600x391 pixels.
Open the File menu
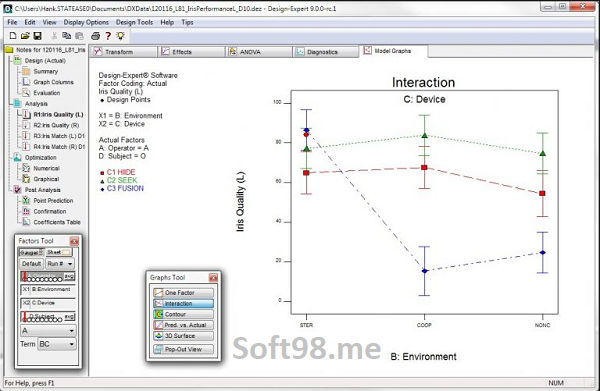[x=12, y=22]
